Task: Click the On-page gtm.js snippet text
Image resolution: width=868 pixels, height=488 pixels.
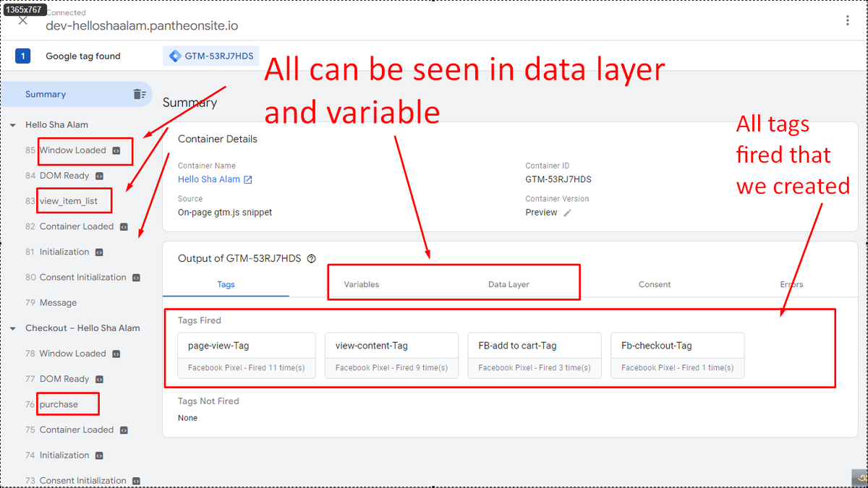Action: [225, 213]
